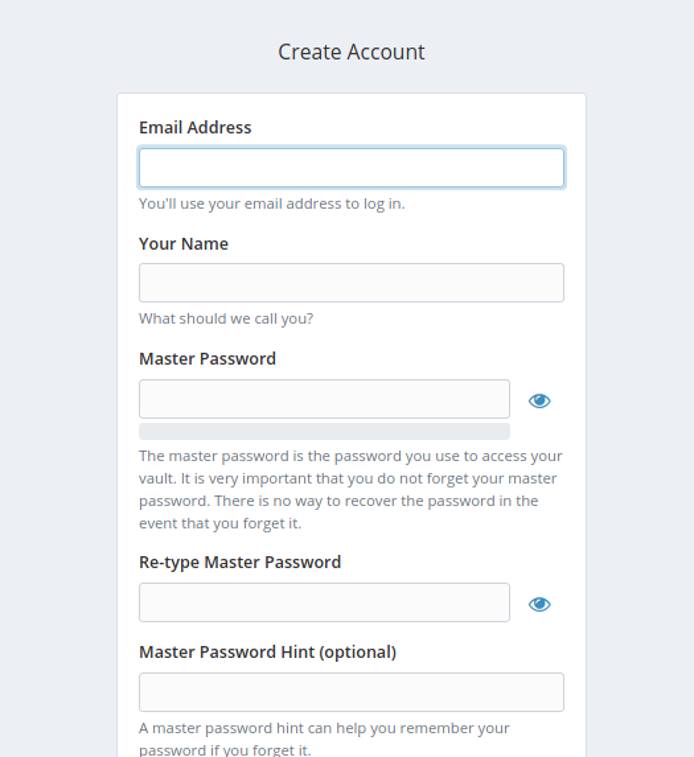
Task: Toggle visibility of Re-type Master Password
Action: (x=539, y=604)
